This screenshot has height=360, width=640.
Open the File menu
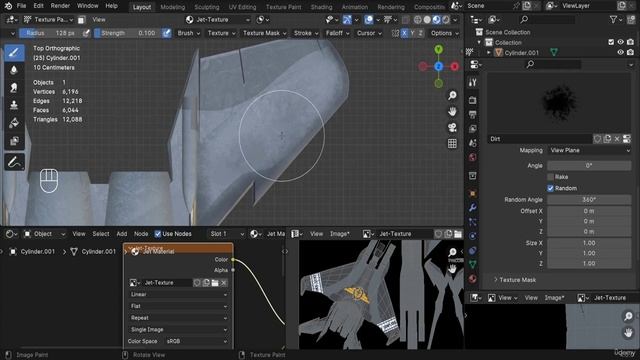coord(21,6)
